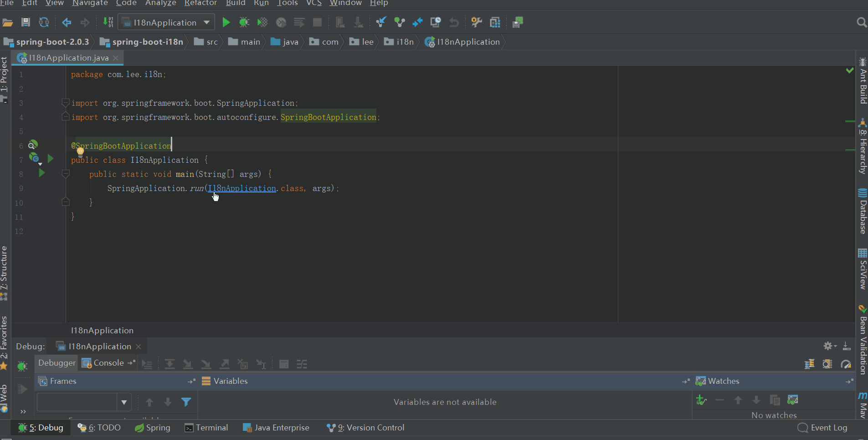Rerun debug session with bug icon in Debug panel
The image size is (868, 440).
(x=22, y=366)
